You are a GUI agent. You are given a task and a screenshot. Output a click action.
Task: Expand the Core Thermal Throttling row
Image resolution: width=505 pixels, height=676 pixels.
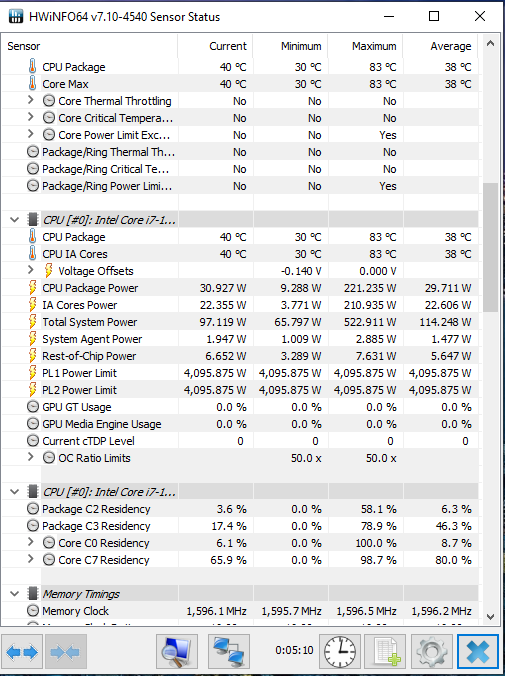coord(30,100)
